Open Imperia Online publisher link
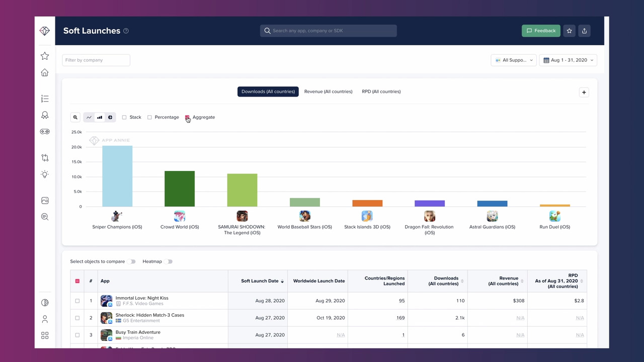 coord(138,338)
